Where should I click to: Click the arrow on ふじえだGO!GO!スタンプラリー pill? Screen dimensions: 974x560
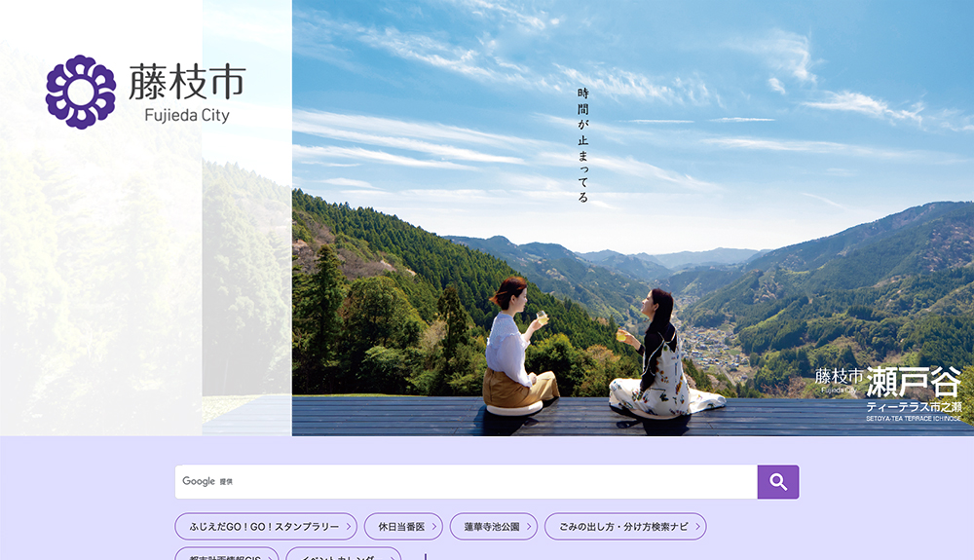click(x=348, y=527)
